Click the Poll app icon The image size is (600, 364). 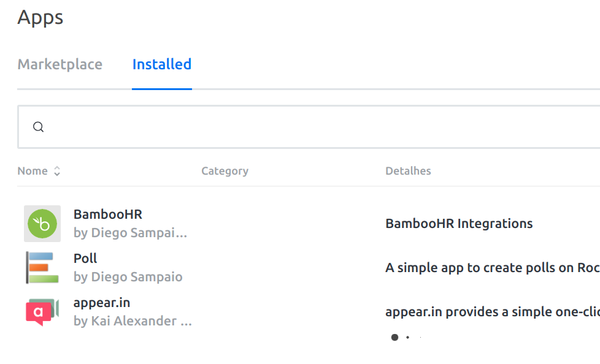42,268
